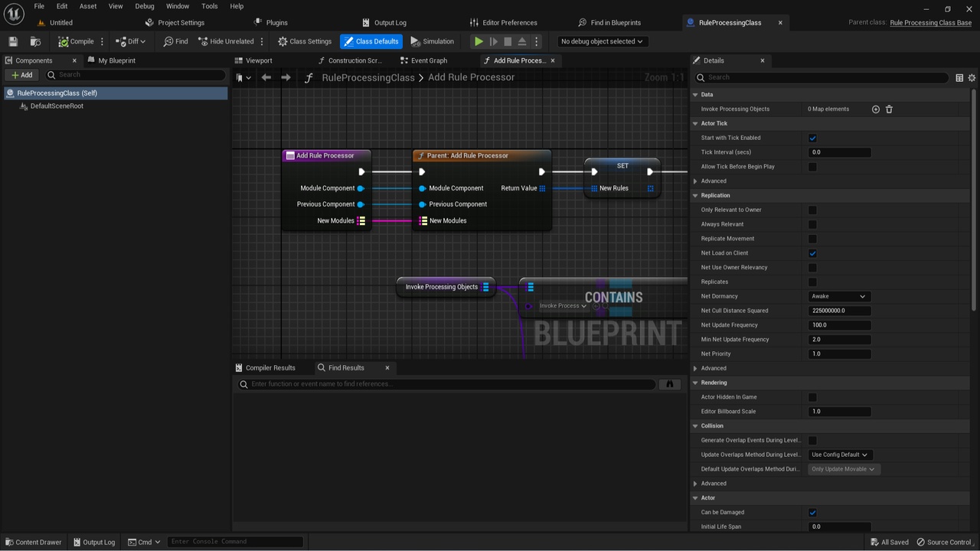Open the Content Drawer

click(34, 542)
